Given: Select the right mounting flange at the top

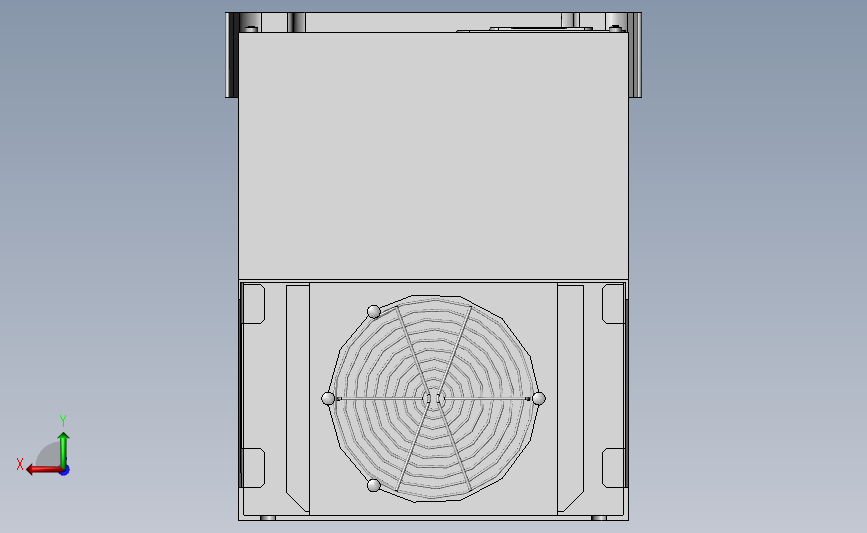Looking at the screenshot, I should pyautogui.click(x=635, y=55).
